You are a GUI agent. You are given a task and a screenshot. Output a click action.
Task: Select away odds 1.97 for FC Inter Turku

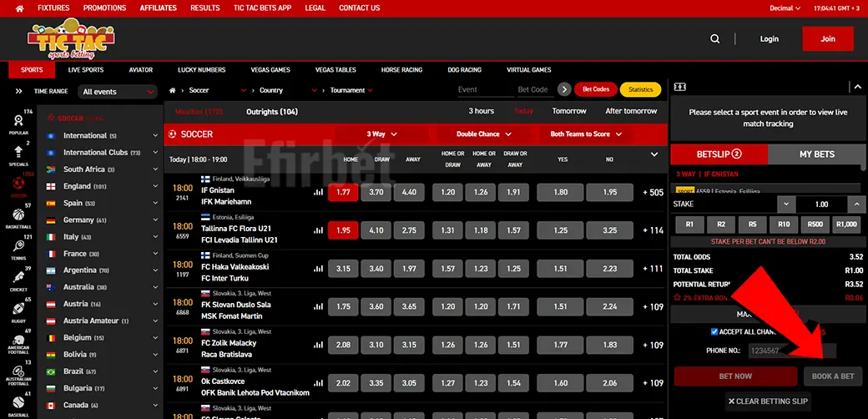coord(409,269)
